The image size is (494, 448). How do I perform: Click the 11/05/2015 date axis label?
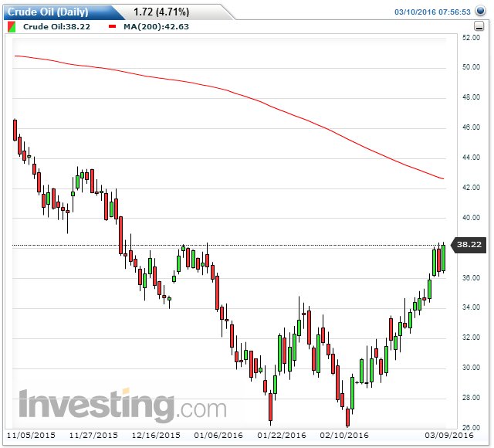point(31,436)
